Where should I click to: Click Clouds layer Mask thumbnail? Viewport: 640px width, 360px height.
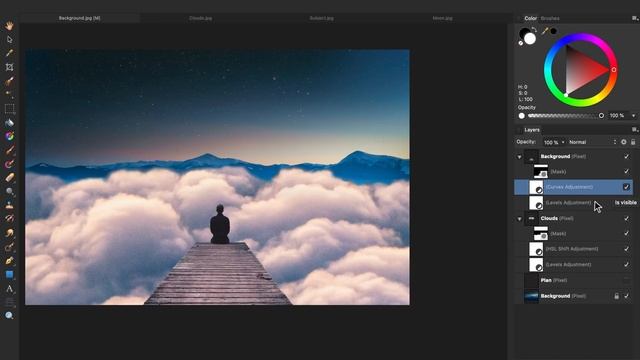click(x=541, y=233)
